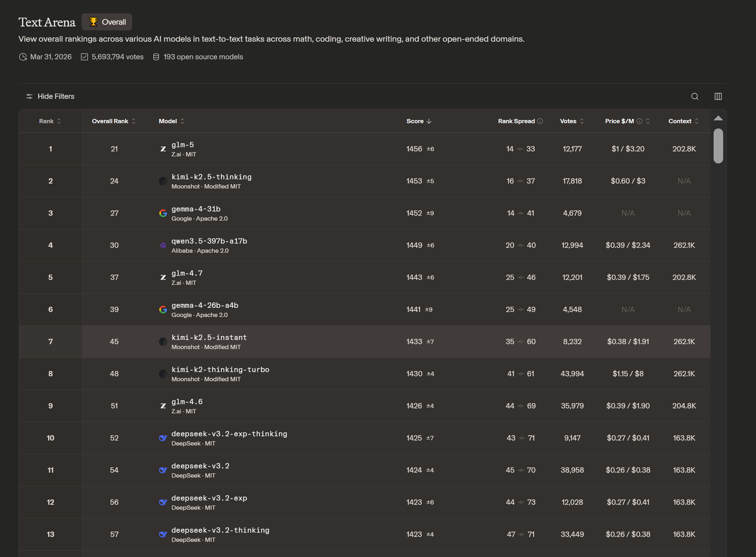This screenshot has width=756, height=557.
Task: Open the leaderboard search icon
Action: [695, 96]
